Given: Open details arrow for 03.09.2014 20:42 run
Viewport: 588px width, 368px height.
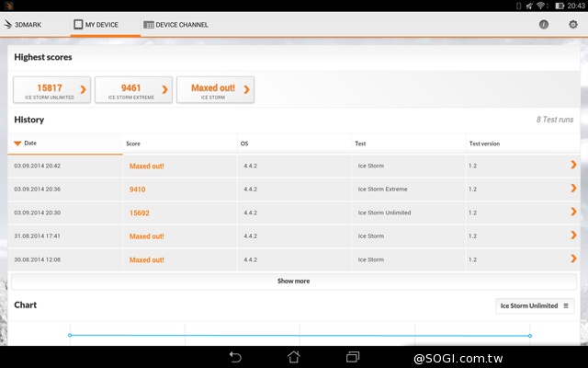Looking at the screenshot, I should tap(573, 166).
